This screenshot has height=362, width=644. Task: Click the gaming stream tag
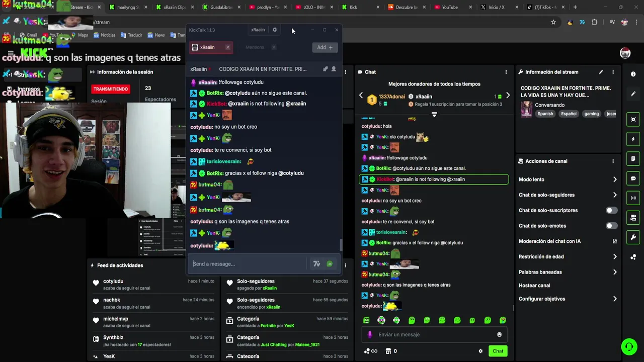[592, 114]
